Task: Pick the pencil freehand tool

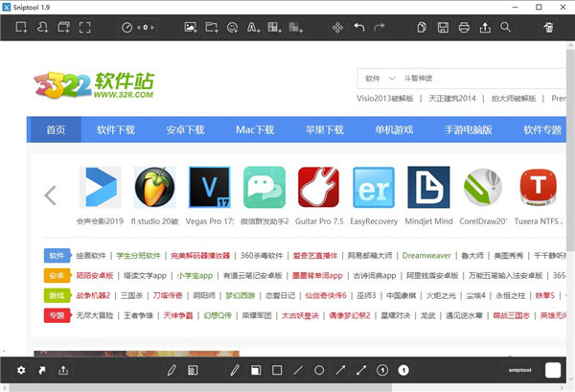Action: (x=235, y=370)
